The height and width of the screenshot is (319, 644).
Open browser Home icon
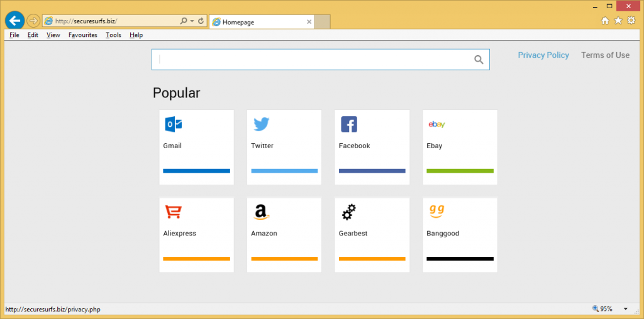pyautogui.click(x=605, y=21)
